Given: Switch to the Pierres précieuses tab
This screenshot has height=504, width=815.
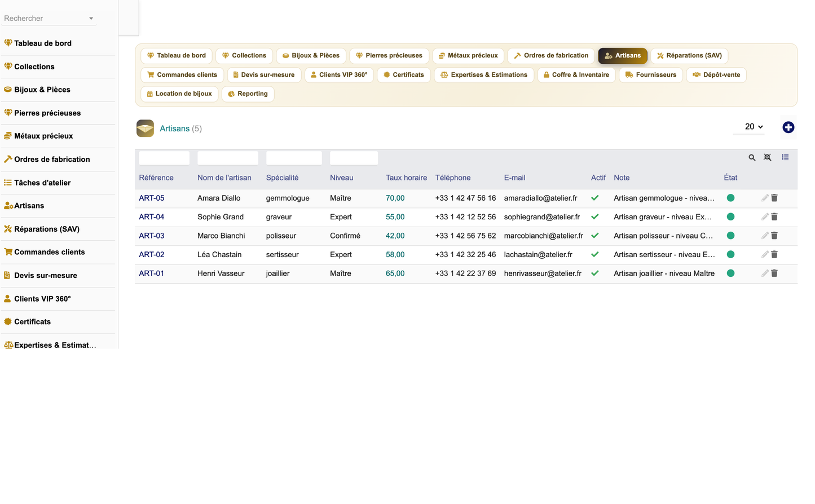Looking at the screenshot, I should 389,56.
